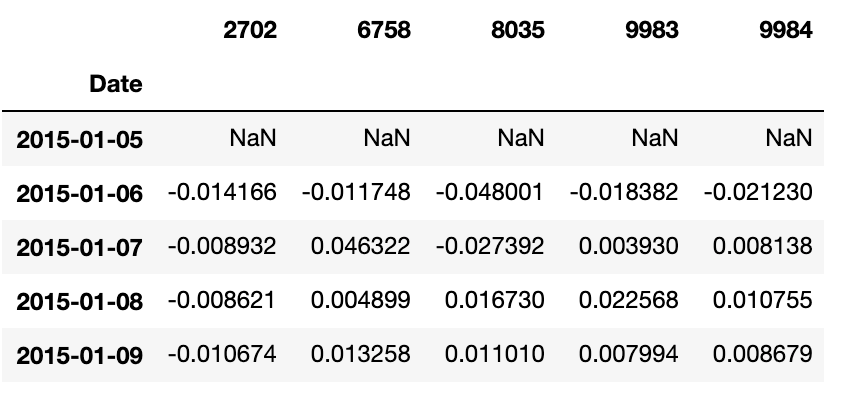Viewport: 842px width, 396px height.
Task: Select the 2015-01-06 row label
Action: click(79, 193)
